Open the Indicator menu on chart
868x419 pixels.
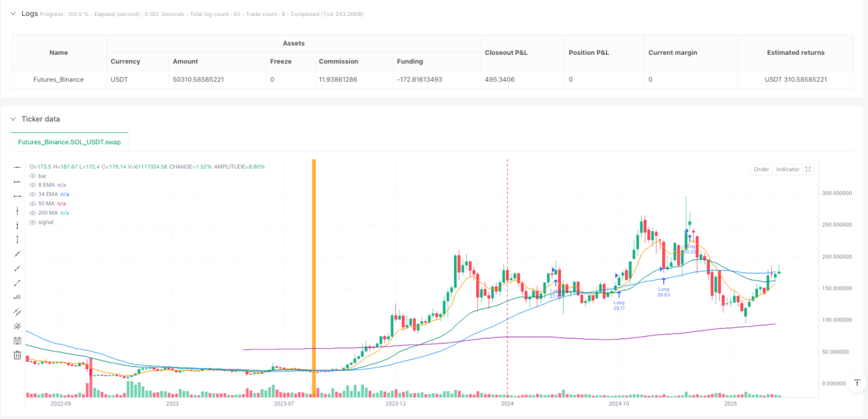pos(787,169)
